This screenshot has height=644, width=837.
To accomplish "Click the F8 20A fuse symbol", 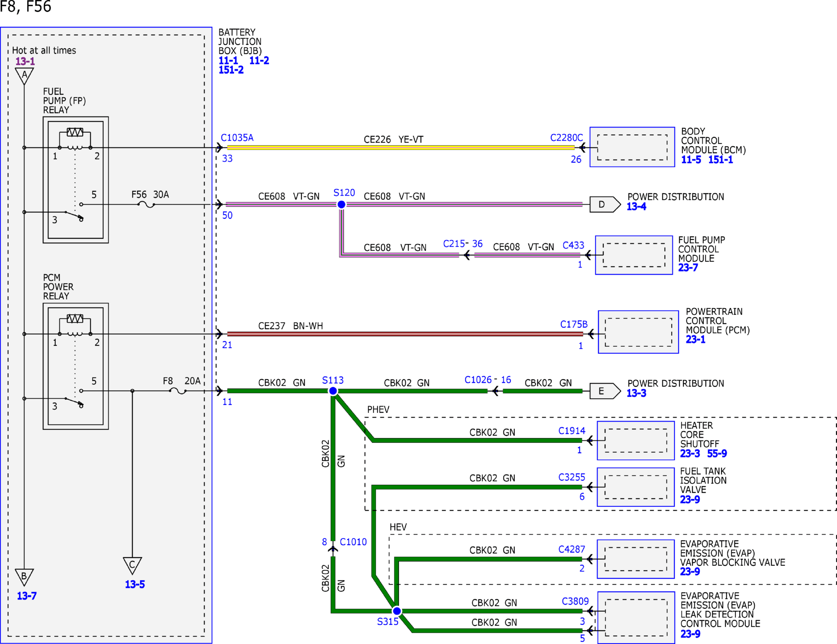I will (x=178, y=391).
